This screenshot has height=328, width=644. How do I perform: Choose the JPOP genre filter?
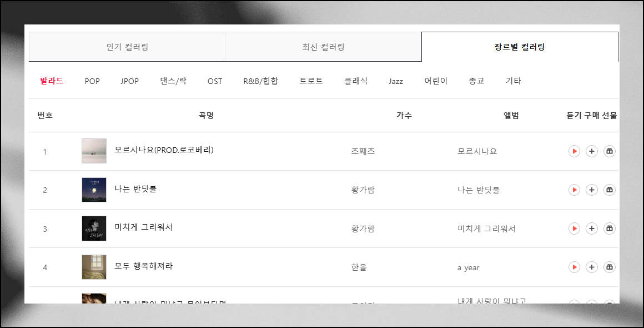[x=129, y=81]
